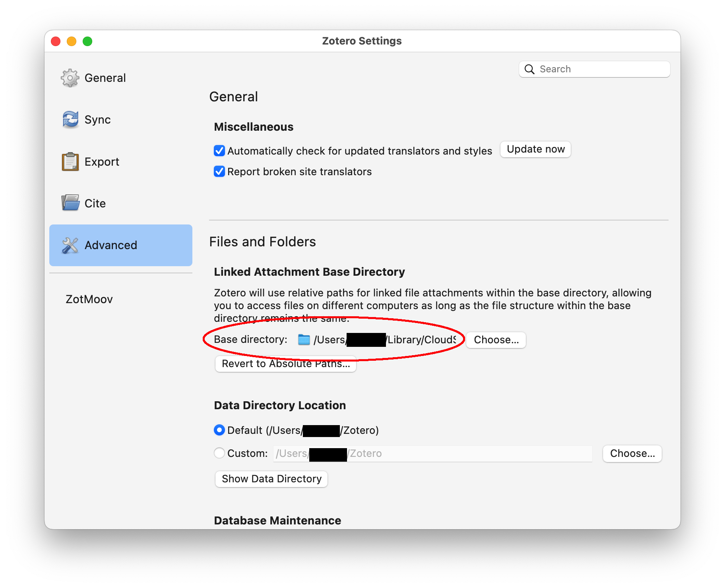Click the Sync arrows icon
Image resolution: width=725 pixels, height=588 pixels.
70,120
